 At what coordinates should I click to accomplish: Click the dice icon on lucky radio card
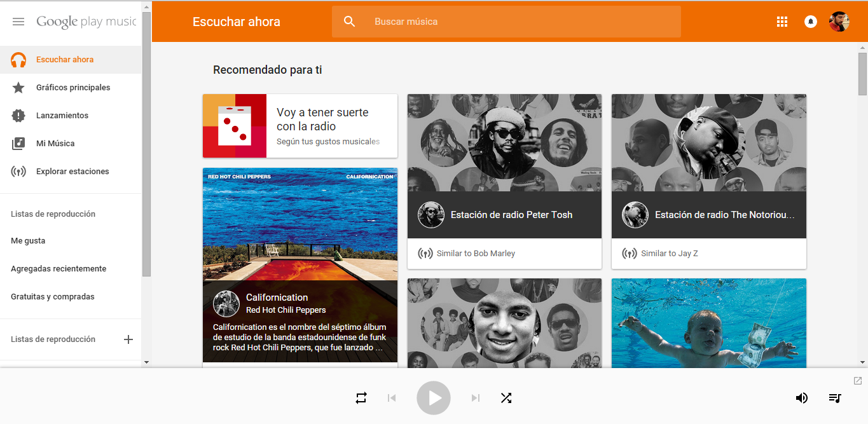point(235,126)
